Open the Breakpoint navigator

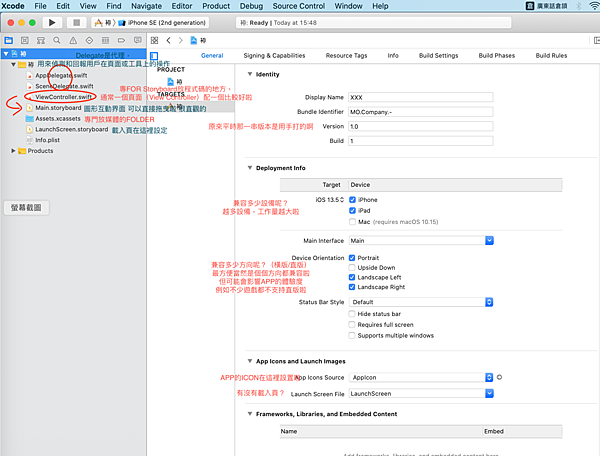point(121,40)
